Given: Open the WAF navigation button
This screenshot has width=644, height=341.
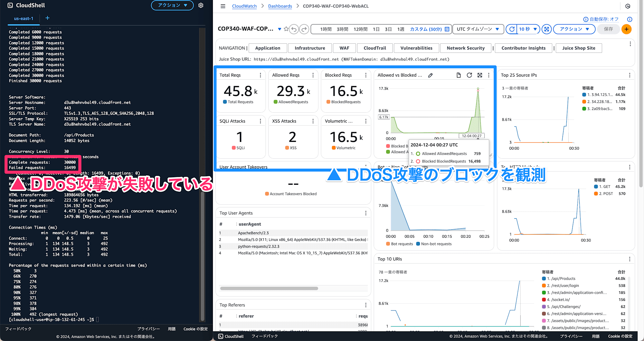Looking at the screenshot, I should [x=344, y=48].
